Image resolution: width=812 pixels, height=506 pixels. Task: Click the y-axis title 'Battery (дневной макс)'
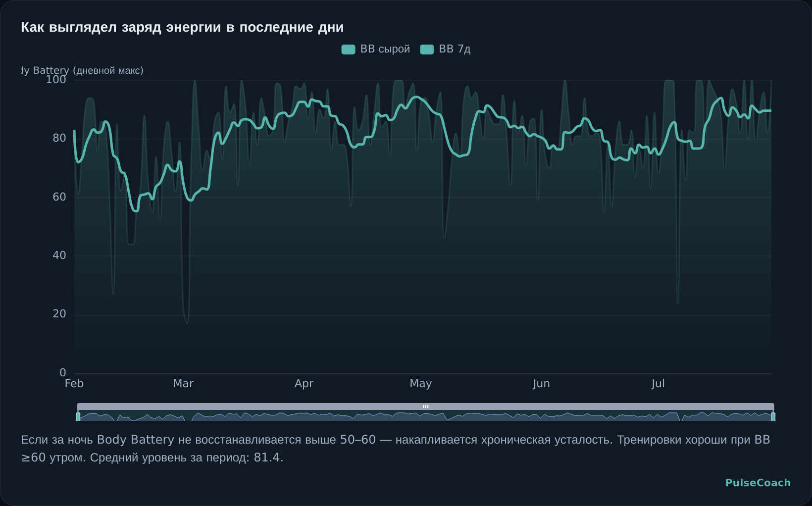(x=88, y=70)
